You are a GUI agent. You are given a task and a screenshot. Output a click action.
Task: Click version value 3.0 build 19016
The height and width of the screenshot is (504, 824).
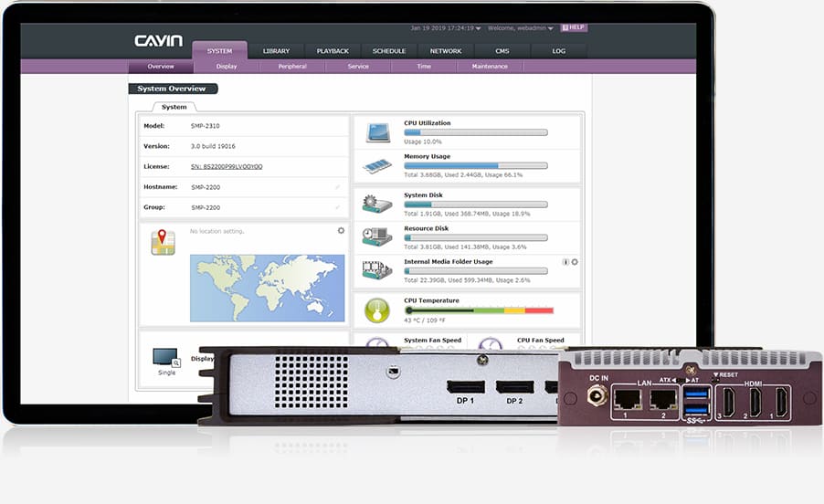213,146
